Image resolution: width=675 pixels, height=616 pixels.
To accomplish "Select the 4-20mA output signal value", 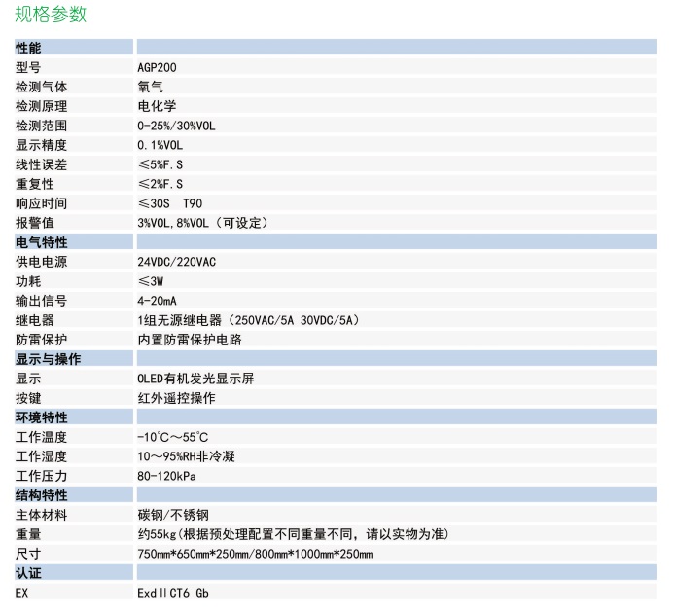I will tap(158, 301).
